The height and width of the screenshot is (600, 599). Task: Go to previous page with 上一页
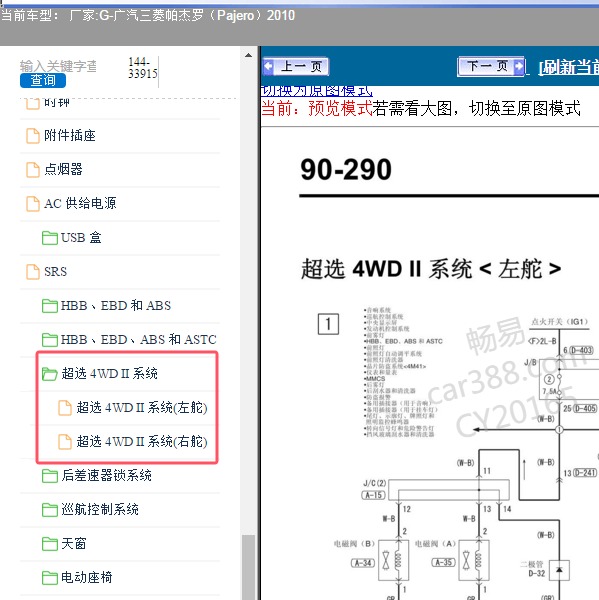click(x=296, y=67)
